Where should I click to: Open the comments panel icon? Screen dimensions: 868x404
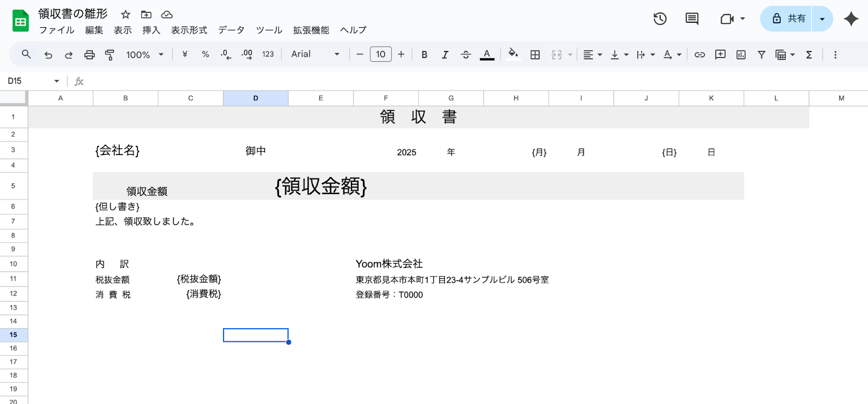click(692, 18)
